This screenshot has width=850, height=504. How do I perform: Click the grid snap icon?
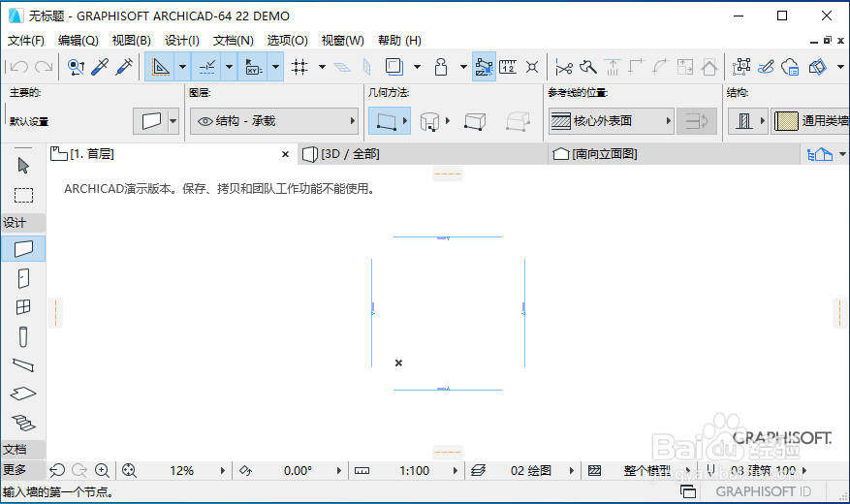click(x=299, y=67)
